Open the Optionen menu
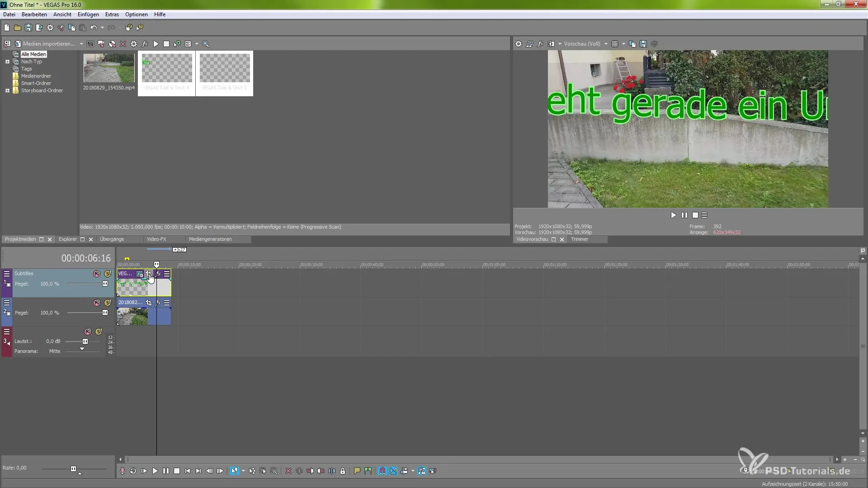This screenshot has width=868, height=488. point(137,14)
